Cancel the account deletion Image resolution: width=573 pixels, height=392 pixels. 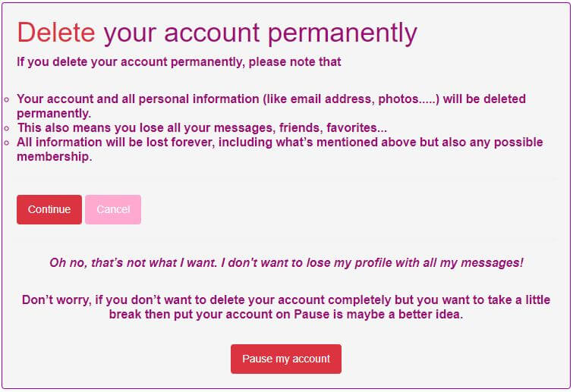[113, 209]
